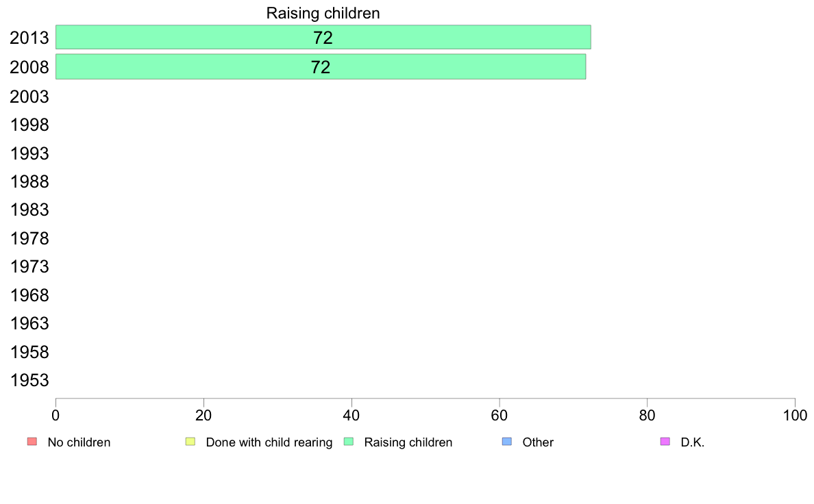Select the pink D.K. legend swatch
This screenshot has width=814, height=504.
tap(665, 442)
